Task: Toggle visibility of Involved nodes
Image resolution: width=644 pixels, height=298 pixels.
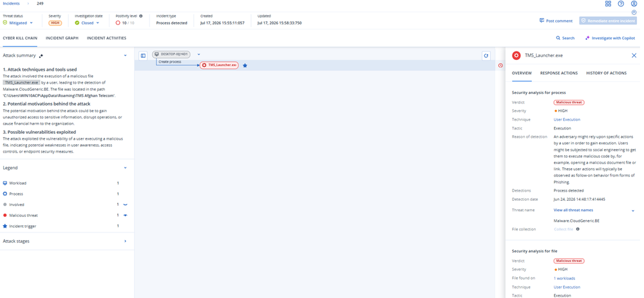Action: point(126,205)
